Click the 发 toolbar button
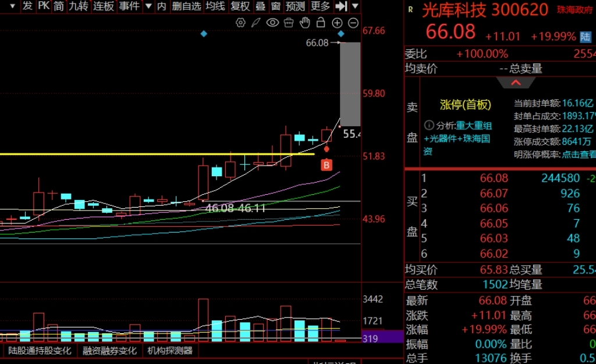Image resolution: width=596 pixels, height=364 pixels. (x=27, y=6)
